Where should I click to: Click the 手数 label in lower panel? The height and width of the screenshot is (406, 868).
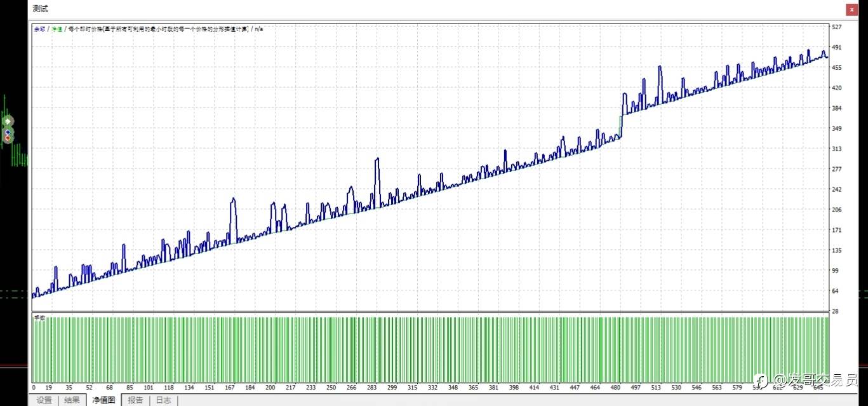pyautogui.click(x=40, y=317)
